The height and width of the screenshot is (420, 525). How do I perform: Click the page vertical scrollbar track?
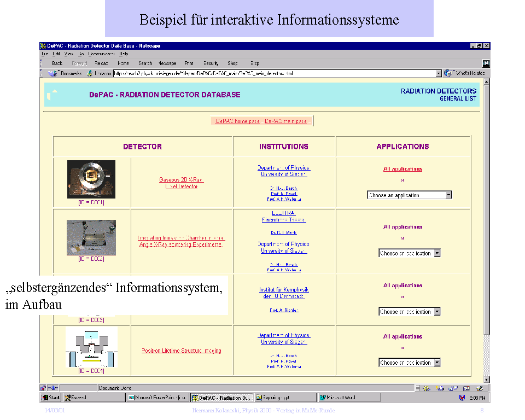click(x=487, y=355)
